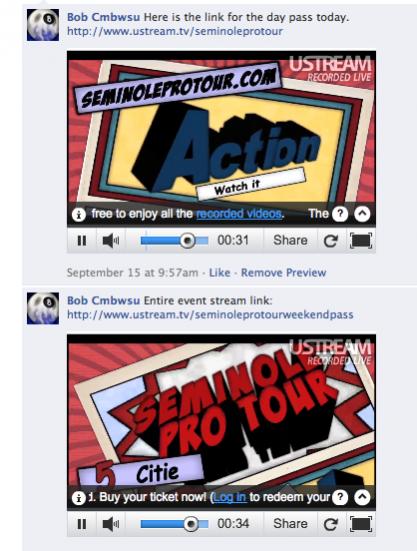The image size is (417, 551).
Task: Mute audio on the first video player
Action: [110, 241]
